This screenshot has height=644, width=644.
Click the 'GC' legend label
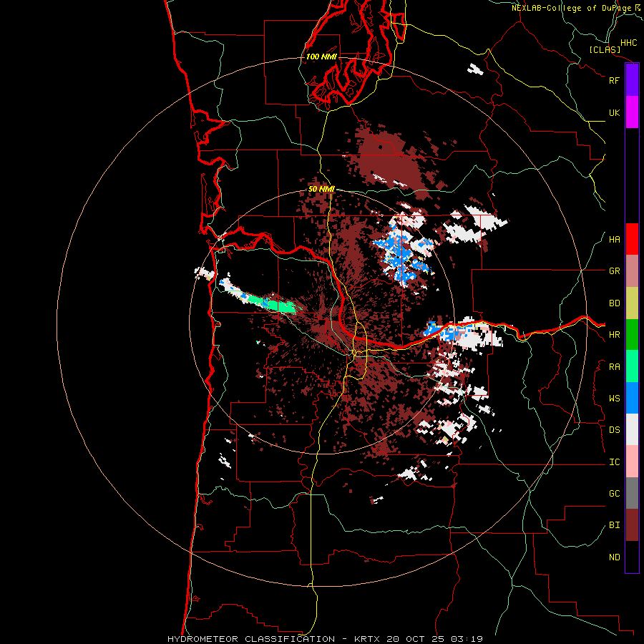614,494
